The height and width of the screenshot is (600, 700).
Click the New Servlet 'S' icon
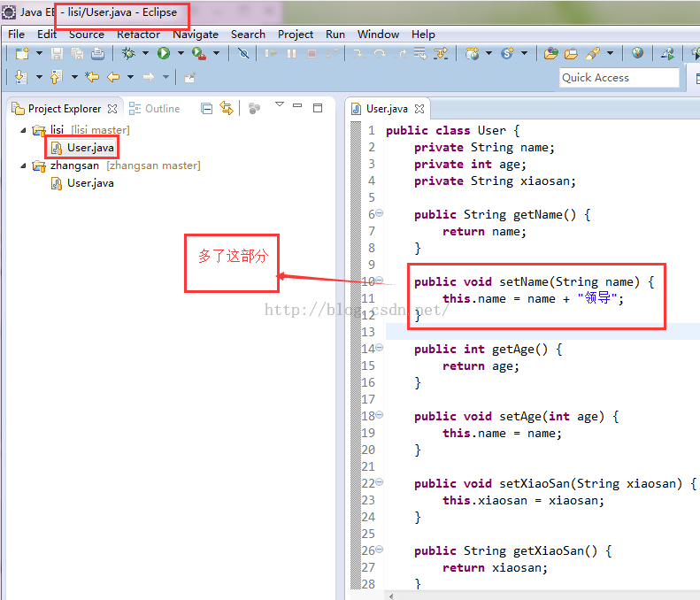click(507, 54)
